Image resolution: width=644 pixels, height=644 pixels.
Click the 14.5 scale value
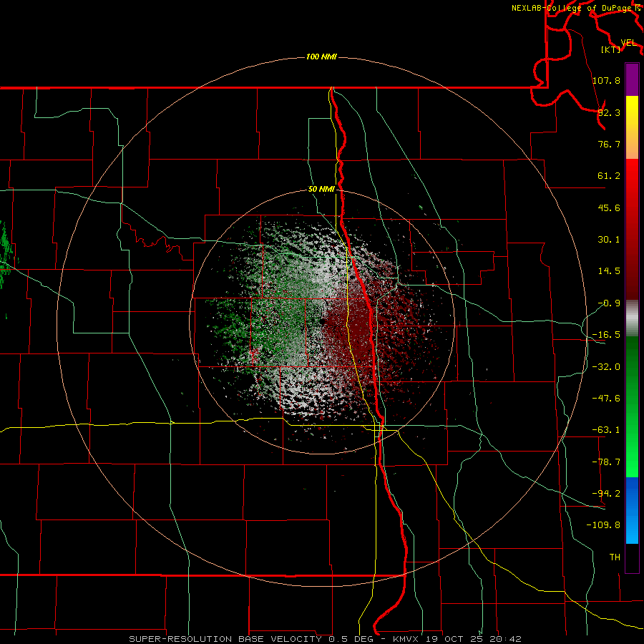click(609, 271)
